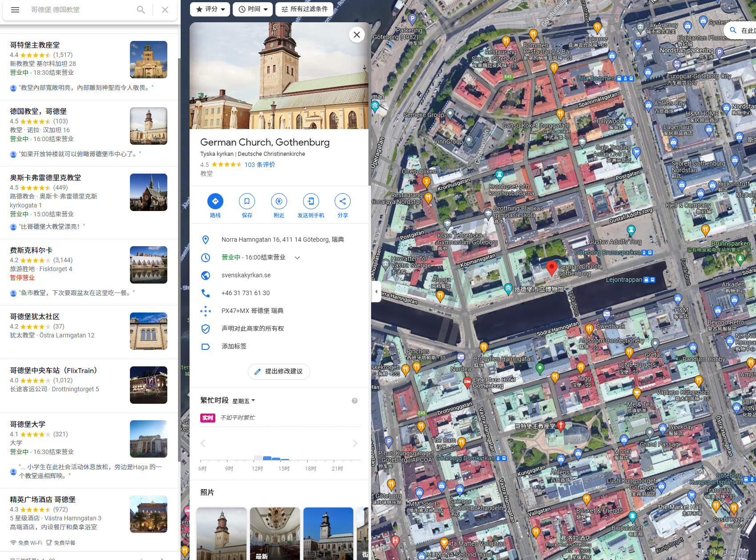Select the Swedbank map marker
This screenshot has height=560, width=756.
click(x=606, y=314)
